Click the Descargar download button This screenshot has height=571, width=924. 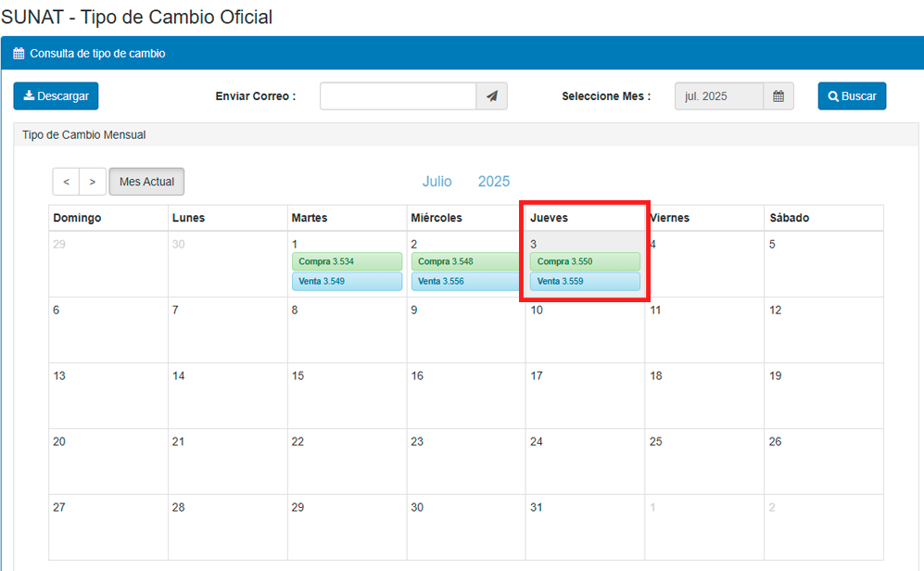tap(56, 96)
